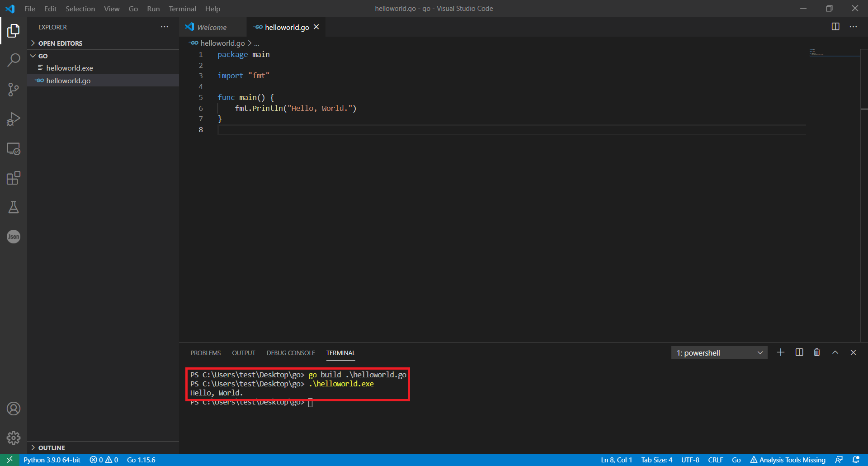Switch to the Welcome tab
Viewport: 868px width, 466px height.
pyautogui.click(x=212, y=27)
